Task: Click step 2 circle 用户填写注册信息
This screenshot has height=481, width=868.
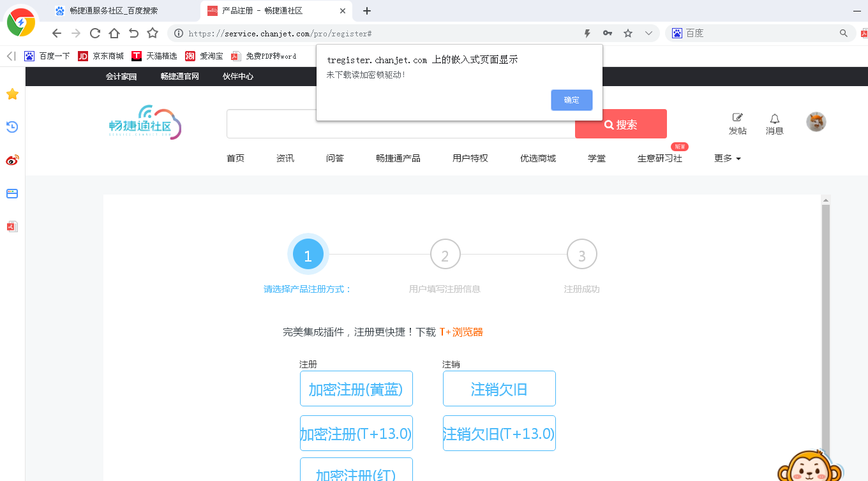Action: click(445, 255)
